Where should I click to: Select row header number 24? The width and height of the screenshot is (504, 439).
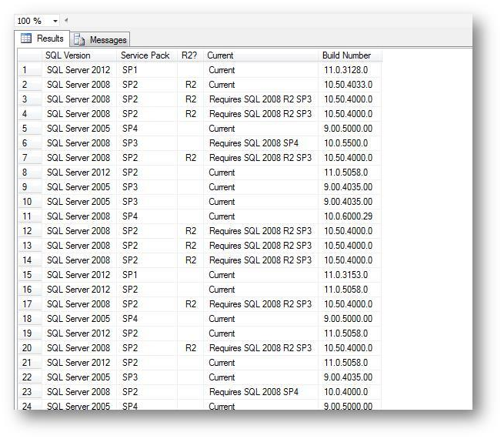coord(30,406)
